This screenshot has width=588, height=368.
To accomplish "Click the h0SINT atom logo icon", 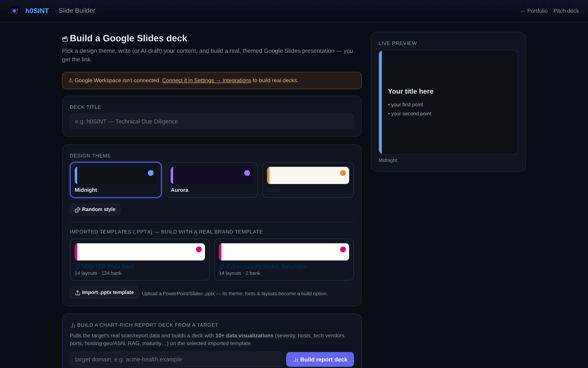I will 14,11.
